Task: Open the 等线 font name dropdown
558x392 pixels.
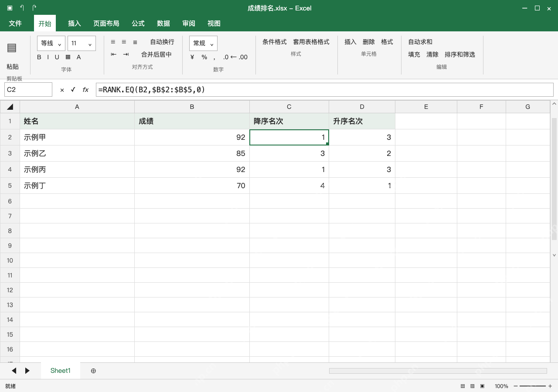Action: [51, 43]
